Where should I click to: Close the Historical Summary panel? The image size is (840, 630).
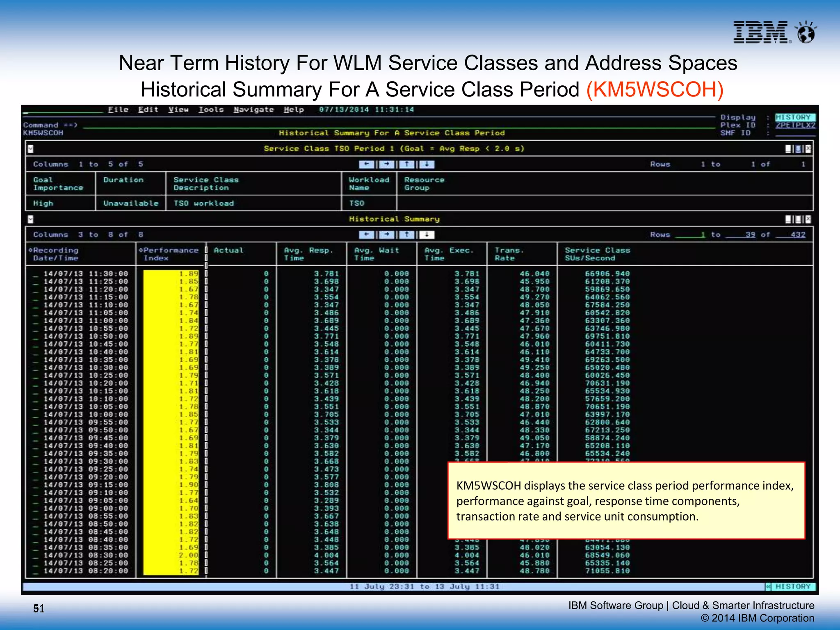tap(808, 219)
